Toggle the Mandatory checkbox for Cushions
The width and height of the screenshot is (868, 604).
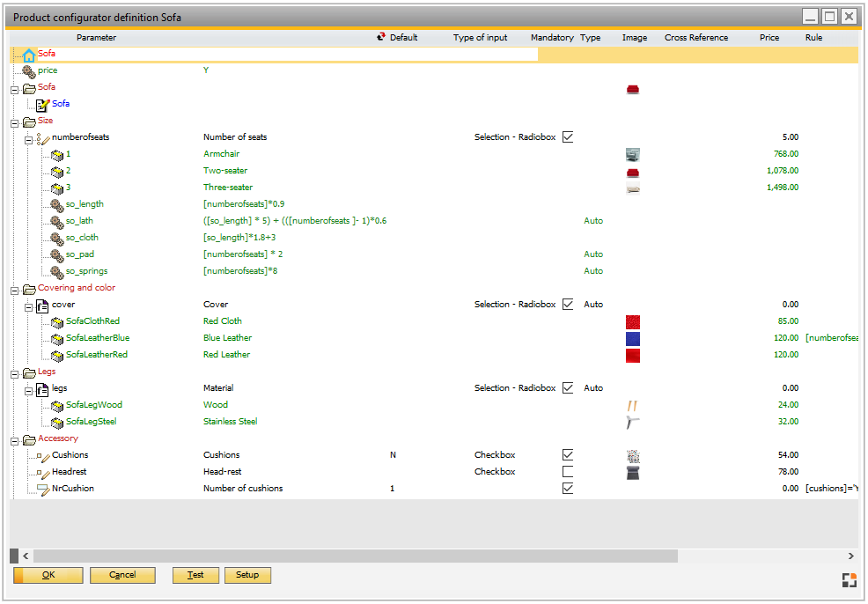pos(568,454)
